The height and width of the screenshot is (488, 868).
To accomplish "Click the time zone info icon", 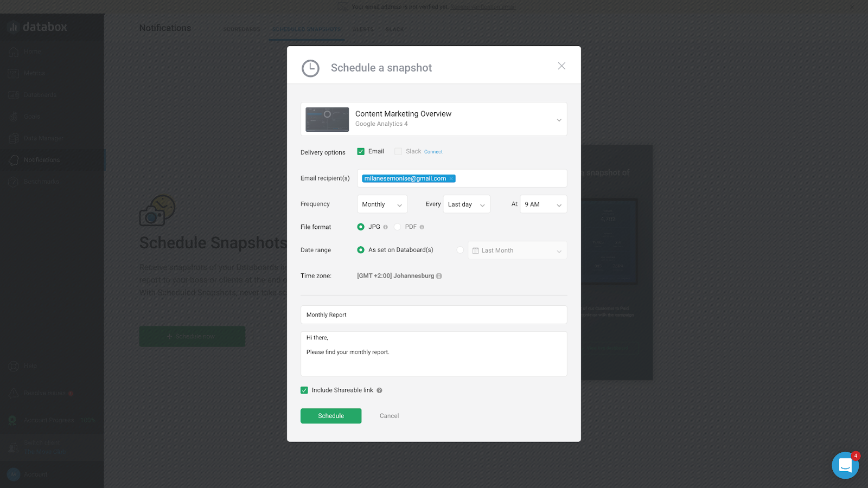I will [x=439, y=276].
